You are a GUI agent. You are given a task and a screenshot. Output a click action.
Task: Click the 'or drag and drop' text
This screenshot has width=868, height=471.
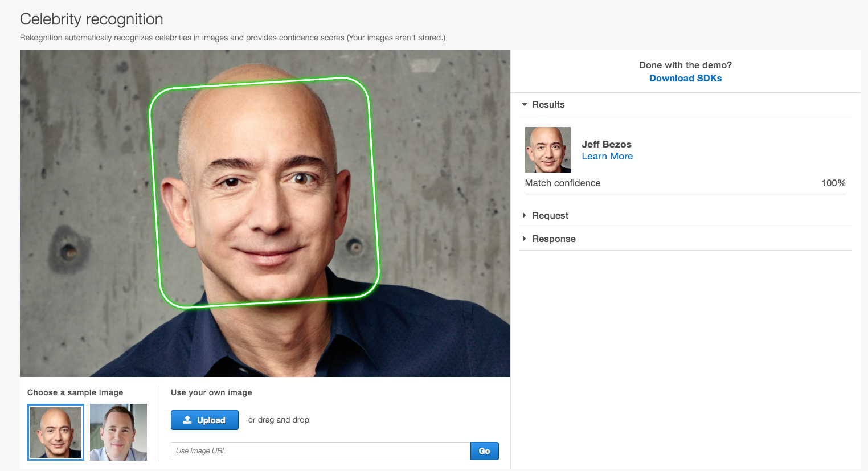coord(279,420)
